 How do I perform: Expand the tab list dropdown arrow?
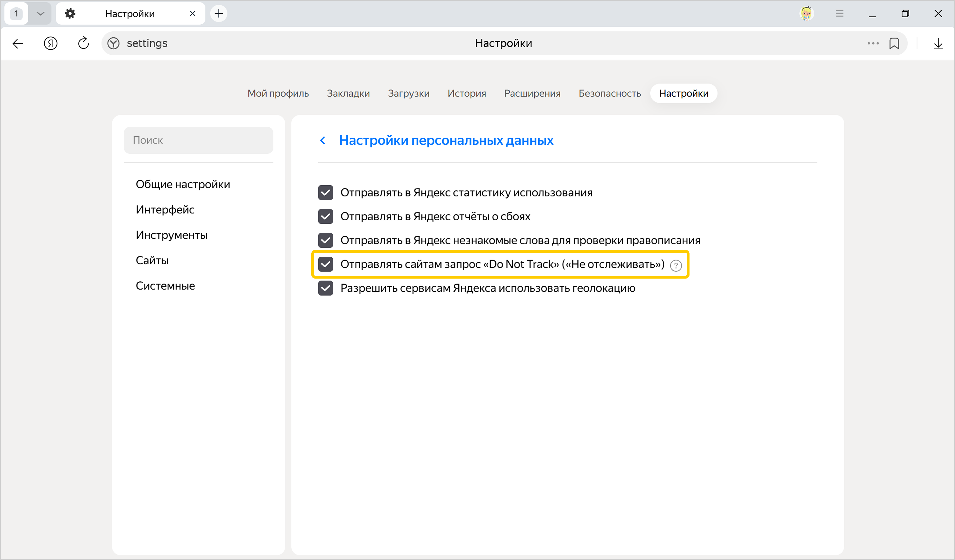tap(41, 14)
